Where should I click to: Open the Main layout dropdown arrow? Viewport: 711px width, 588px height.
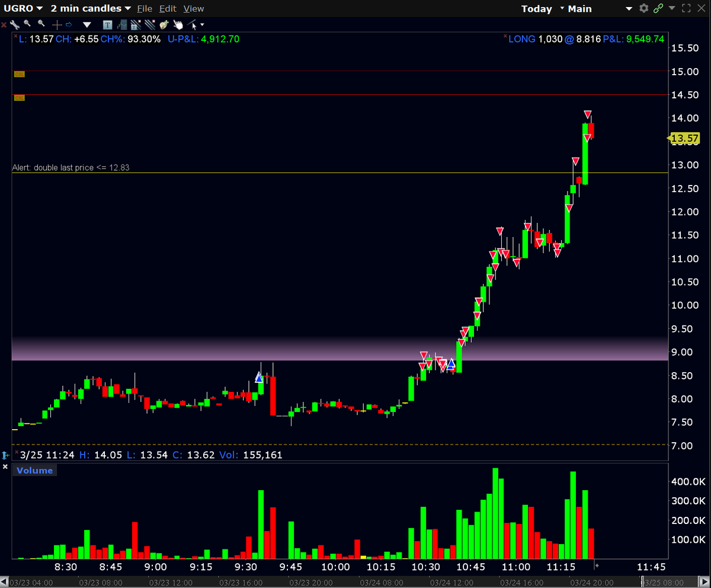pos(629,8)
